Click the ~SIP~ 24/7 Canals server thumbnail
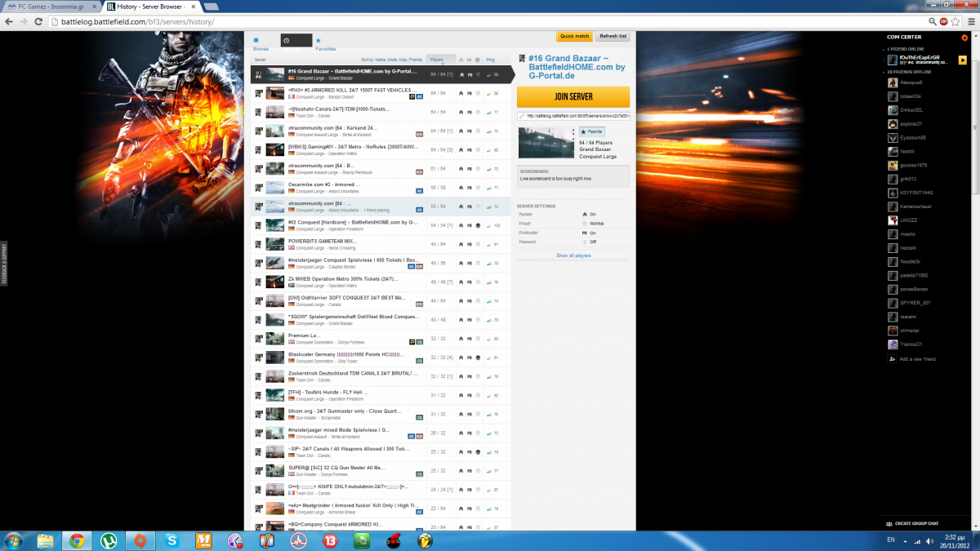This screenshot has height=551, width=980. pos(274,451)
